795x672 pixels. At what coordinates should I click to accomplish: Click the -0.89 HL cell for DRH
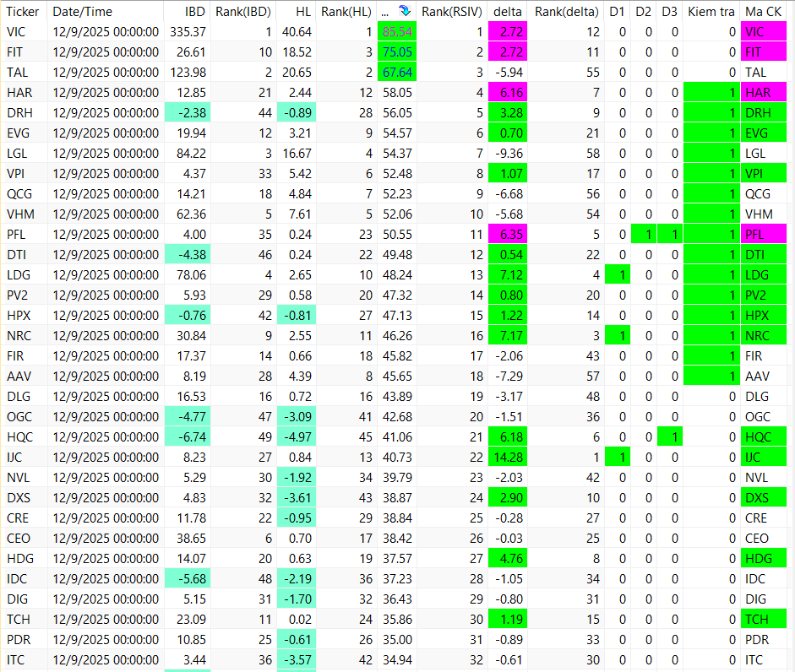296,113
